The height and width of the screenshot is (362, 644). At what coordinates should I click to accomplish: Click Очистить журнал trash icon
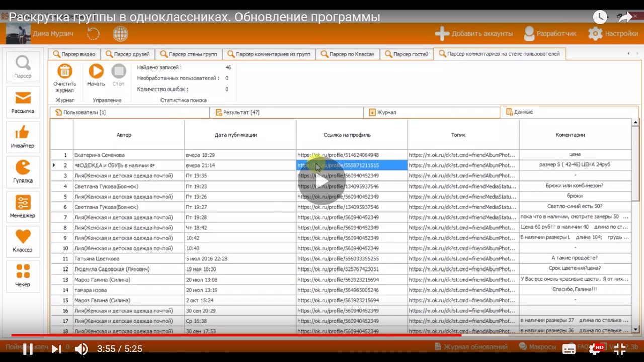point(65,72)
